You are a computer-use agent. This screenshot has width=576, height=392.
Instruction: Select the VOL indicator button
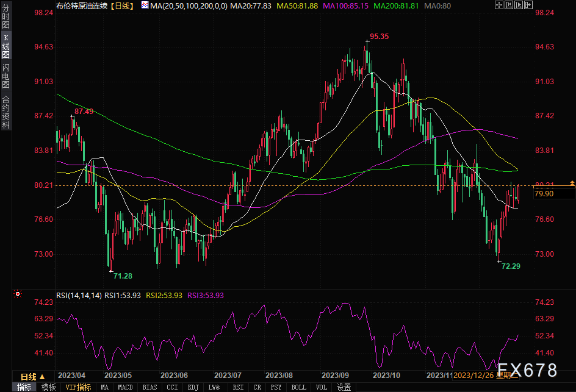click(x=322, y=387)
